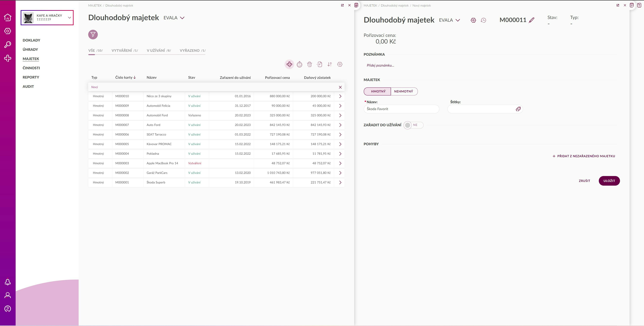This screenshot has height=326, width=644.
Task: Open list column settings hexagon icon
Action: tap(340, 64)
